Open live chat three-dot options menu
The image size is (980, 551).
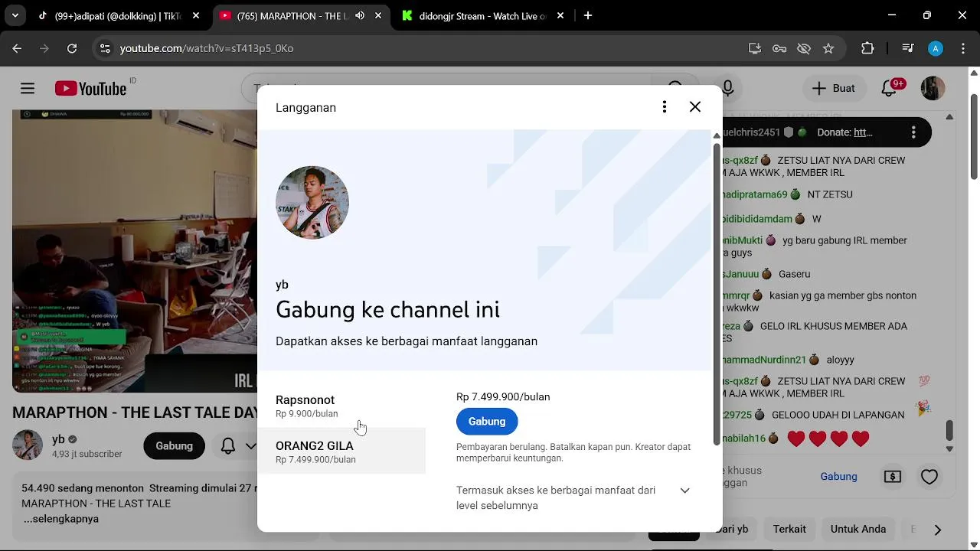(x=913, y=132)
